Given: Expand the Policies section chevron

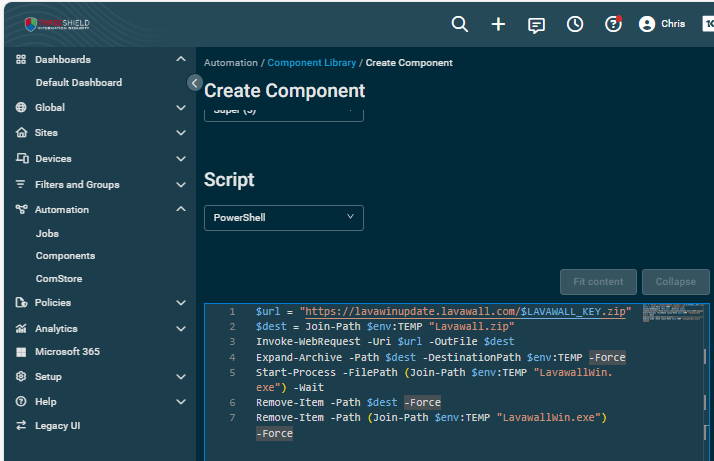Looking at the screenshot, I should 181,303.
